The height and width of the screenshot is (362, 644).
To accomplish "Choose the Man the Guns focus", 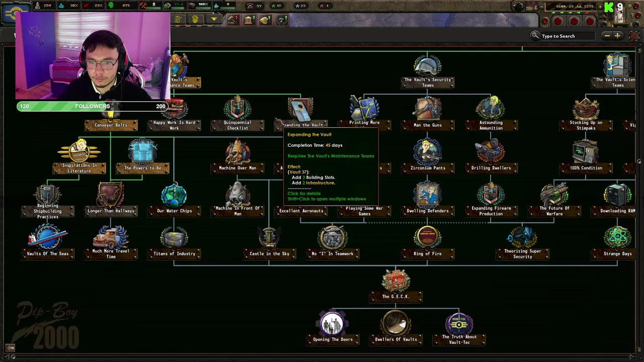I will pyautogui.click(x=428, y=114).
